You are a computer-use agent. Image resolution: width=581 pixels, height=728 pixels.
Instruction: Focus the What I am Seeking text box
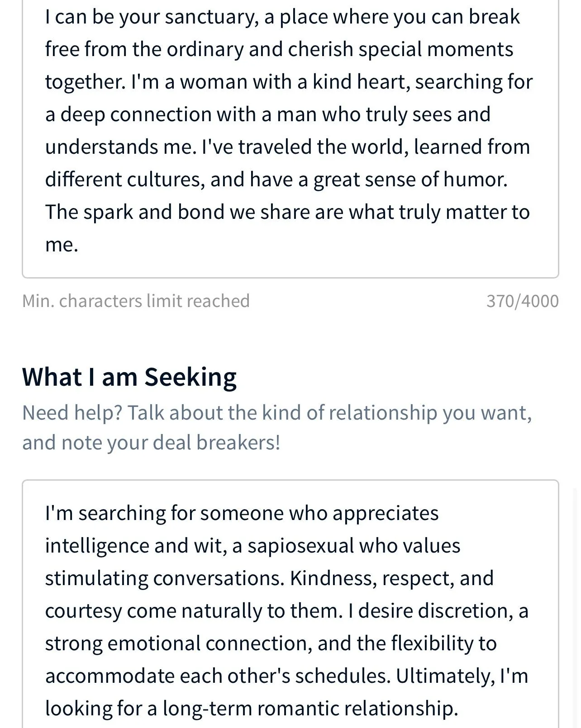point(290,610)
